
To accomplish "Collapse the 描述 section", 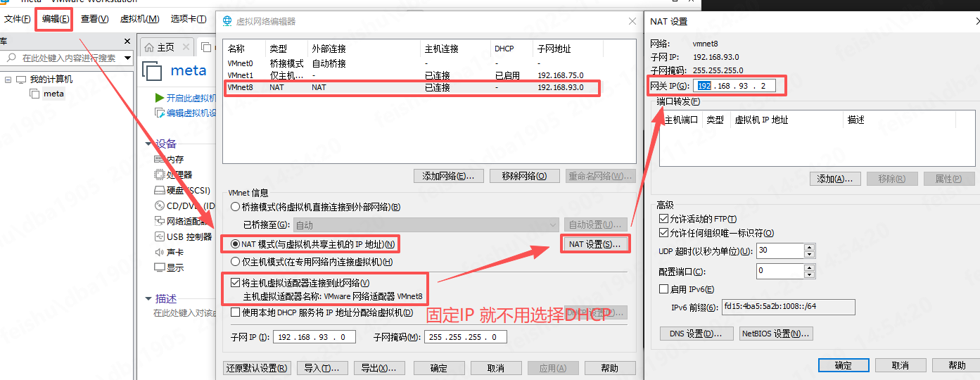I will point(148,298).
